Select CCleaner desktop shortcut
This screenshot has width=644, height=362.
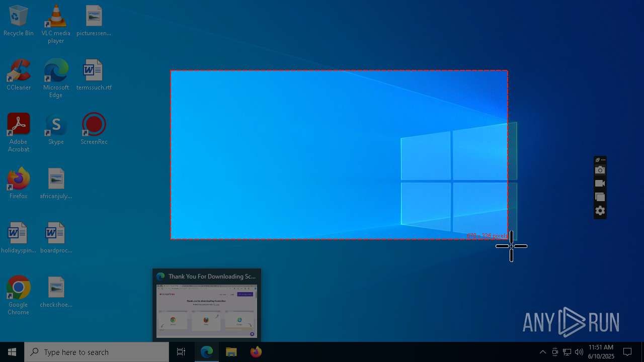[x=19, y=75]
